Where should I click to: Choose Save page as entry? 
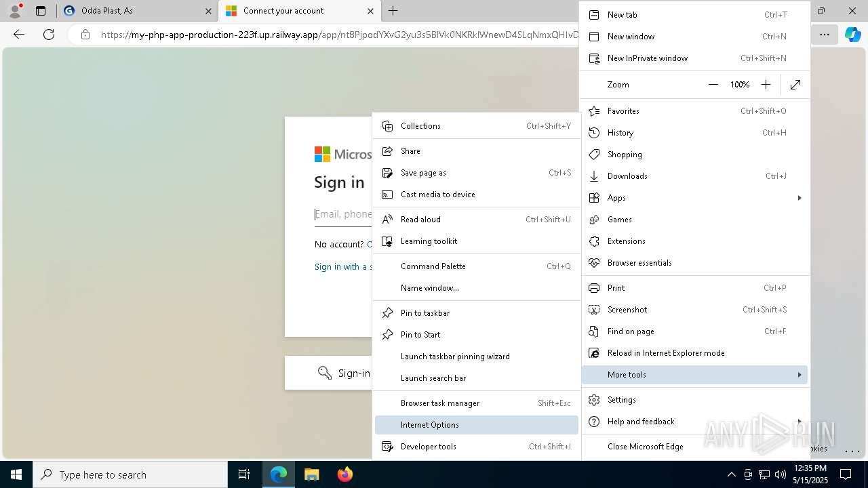click(476, 172)
